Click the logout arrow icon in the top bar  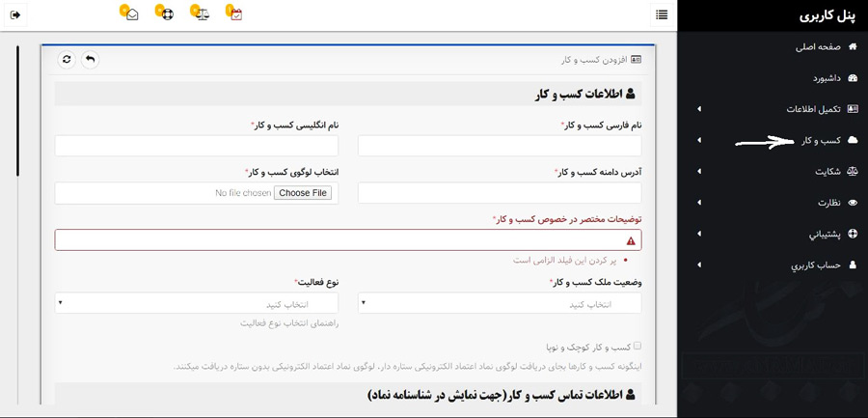click(x=16, y=14)
